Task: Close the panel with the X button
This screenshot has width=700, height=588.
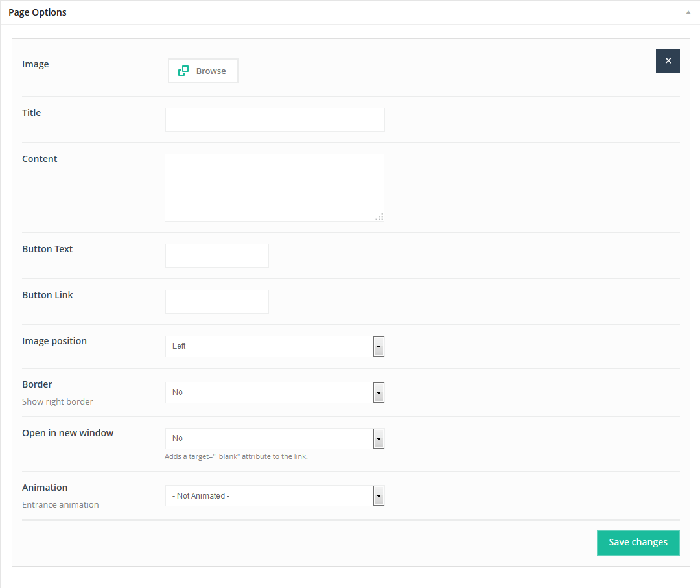Action: 668,60
